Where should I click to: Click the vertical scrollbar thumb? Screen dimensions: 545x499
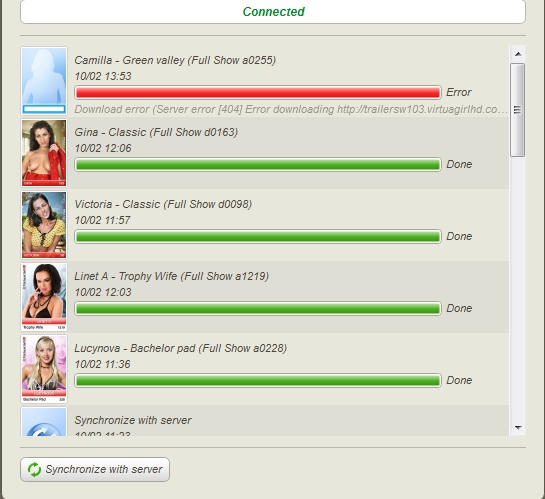click(518, 110)
